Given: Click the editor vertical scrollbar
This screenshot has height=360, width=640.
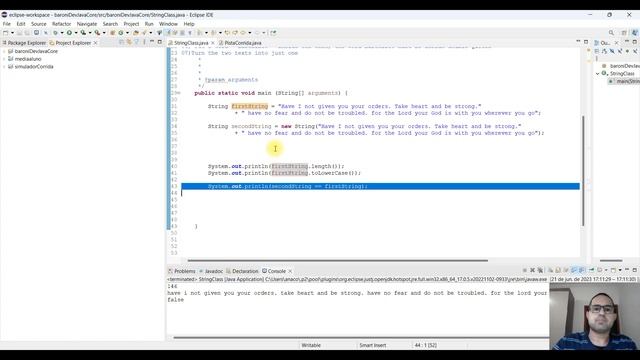Looking at the screenshot, I should (x=583, y=171).
